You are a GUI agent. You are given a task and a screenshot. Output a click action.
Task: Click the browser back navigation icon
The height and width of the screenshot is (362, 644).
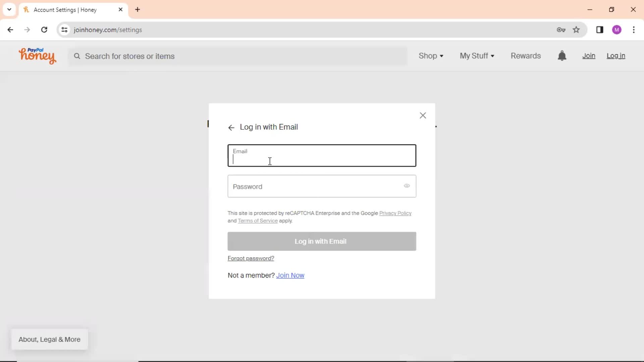(11, 29)
